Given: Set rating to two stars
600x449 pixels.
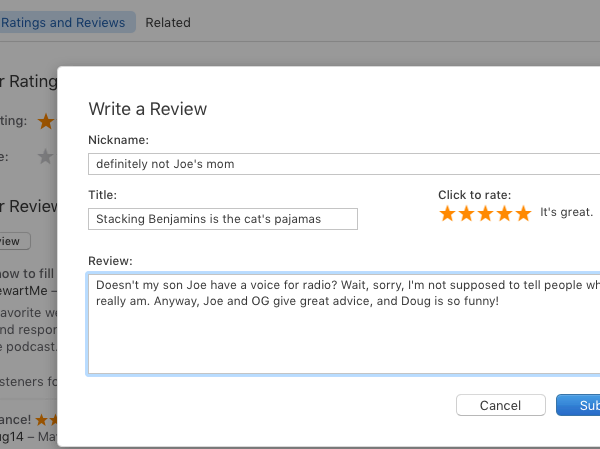Looking at the screenshot, I should pyautogui.click(x=466, y=214).
